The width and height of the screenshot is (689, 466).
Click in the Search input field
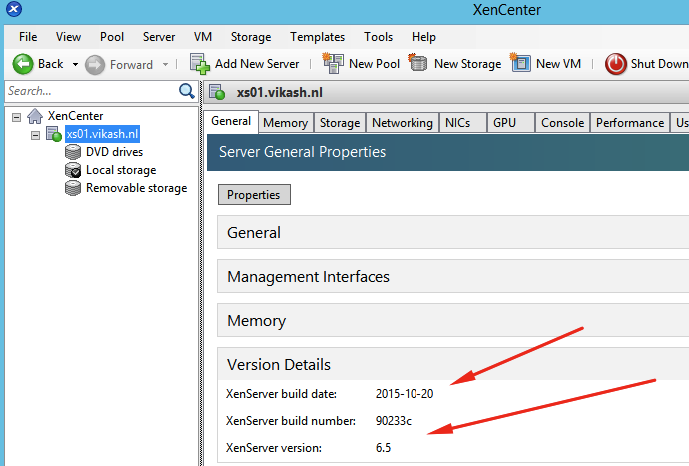point(88,91)
